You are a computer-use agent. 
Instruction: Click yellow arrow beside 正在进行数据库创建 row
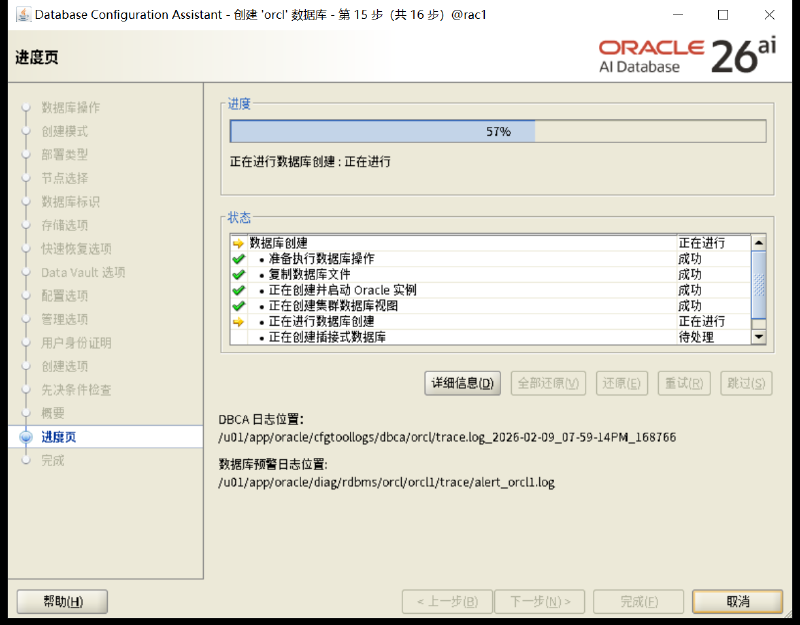238,322
